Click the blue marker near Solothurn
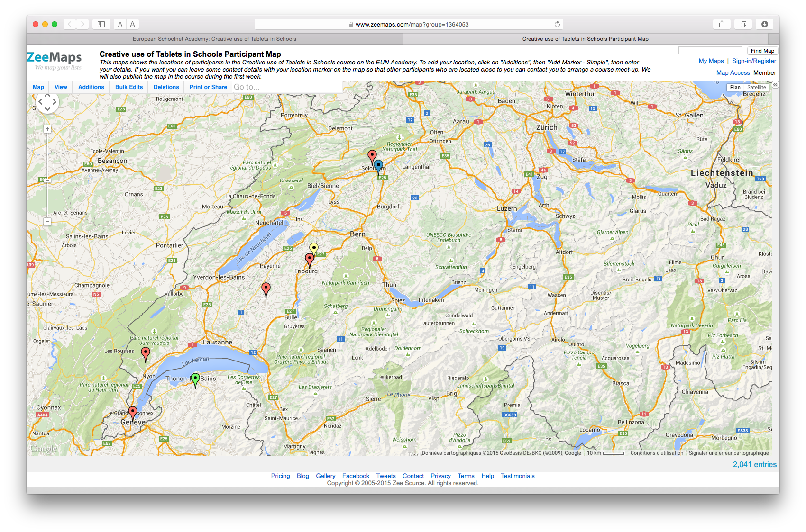Viewport: 806px width, 532px height. [x=378, y=166]
